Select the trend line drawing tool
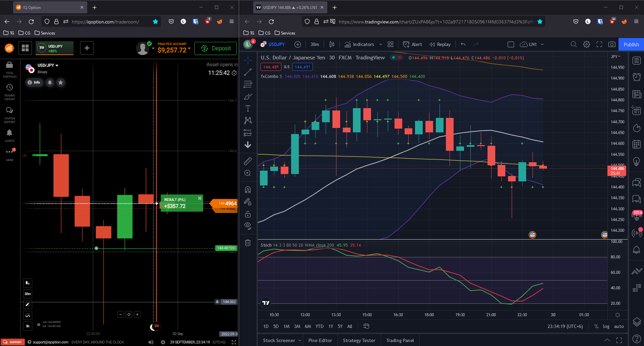This screenshot has height=346, width=644. click(x=248, y=72)
